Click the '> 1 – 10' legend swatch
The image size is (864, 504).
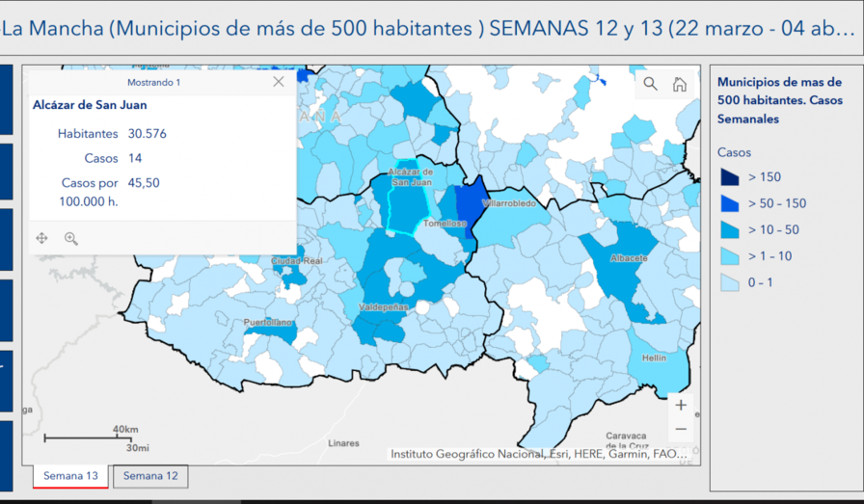[730, 256]
